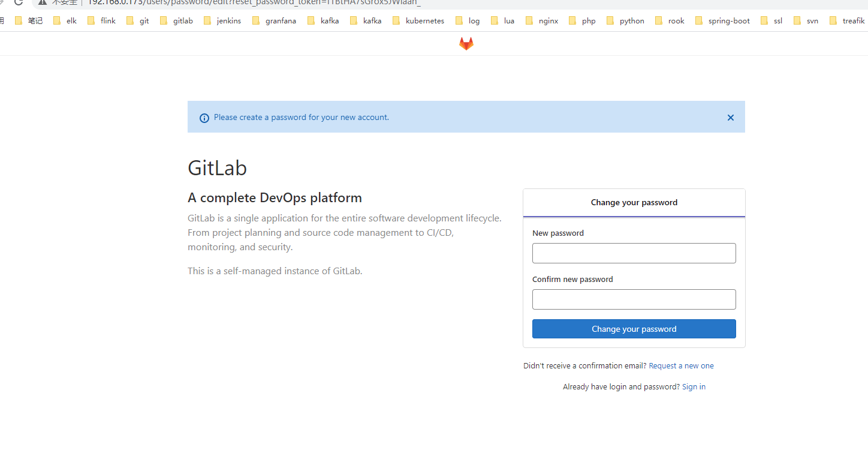Open the log bookmark folder
Viewport: 868px width, 462px height.
pos(468,21)
